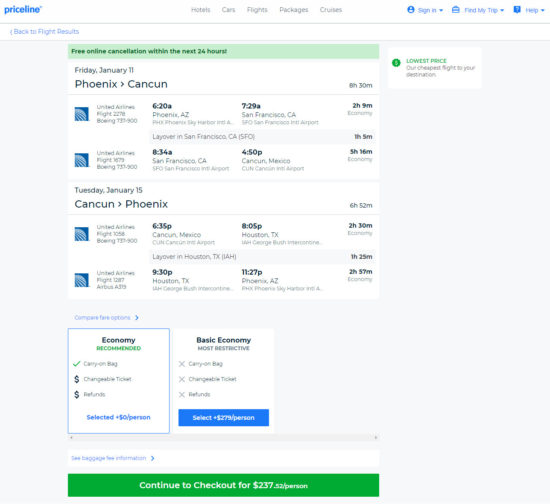The width and height of the screenshot is (550, 504).
Task: Click United logo for Flight 1287
Action: tap(81, 280)
